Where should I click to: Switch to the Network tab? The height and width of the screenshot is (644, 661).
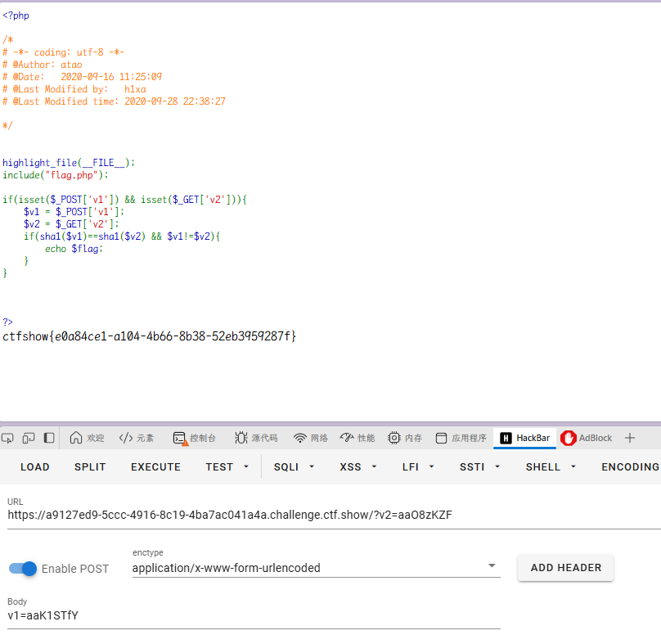[x=311, y=438]
